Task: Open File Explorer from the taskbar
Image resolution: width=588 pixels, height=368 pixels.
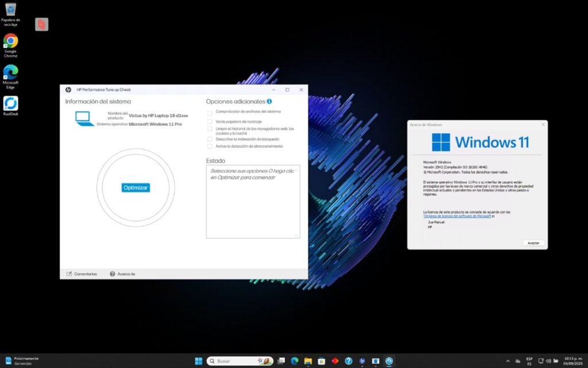Action: (x=308, y=361)
